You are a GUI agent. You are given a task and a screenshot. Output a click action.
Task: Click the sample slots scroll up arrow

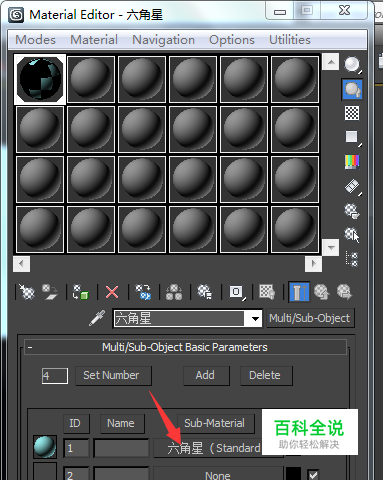[331, 62]
